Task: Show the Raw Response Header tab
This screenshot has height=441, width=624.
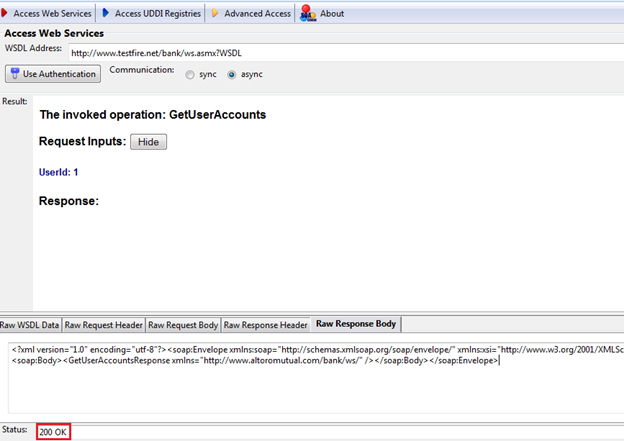Action: pos(265,325)
